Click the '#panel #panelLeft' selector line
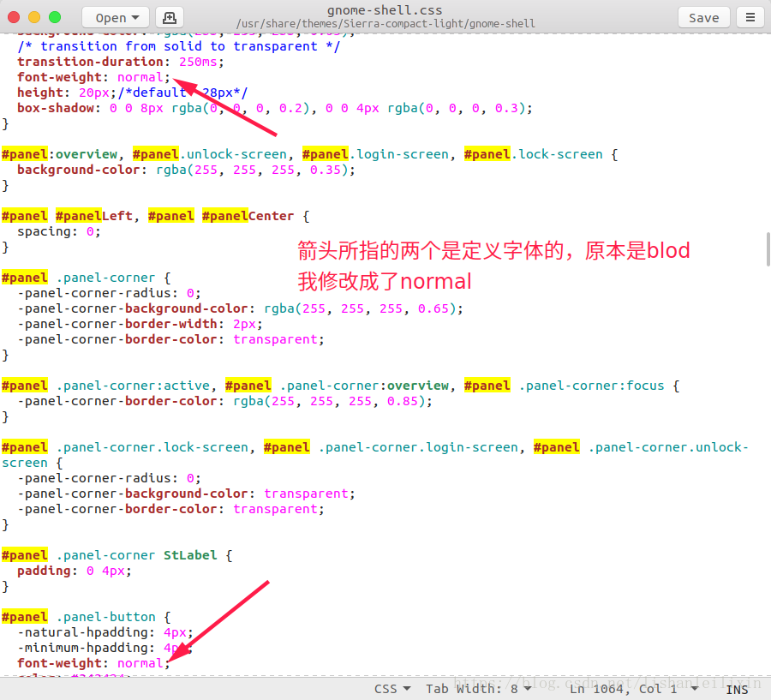The height and width of the screenshot is (700, 771). point(155,216)
